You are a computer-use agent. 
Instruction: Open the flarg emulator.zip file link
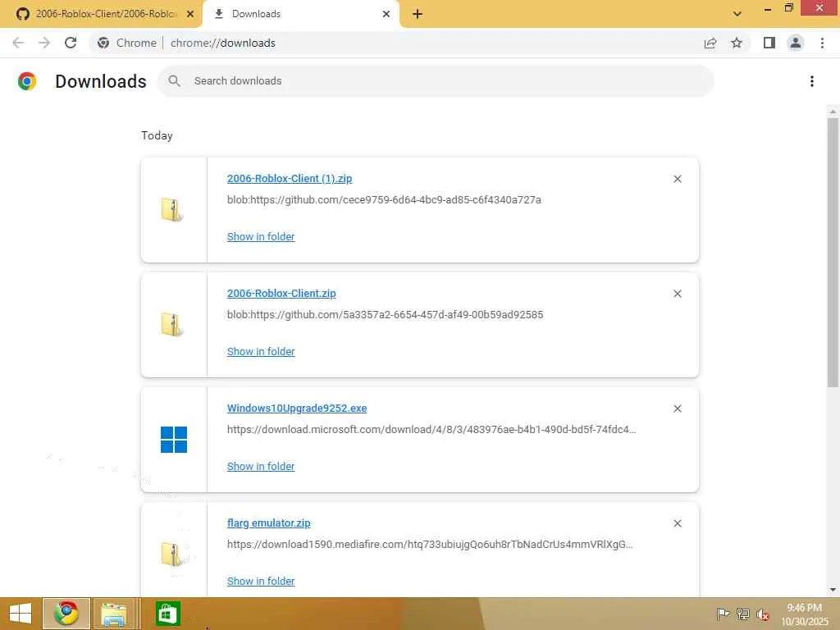[x=268, y=523]
